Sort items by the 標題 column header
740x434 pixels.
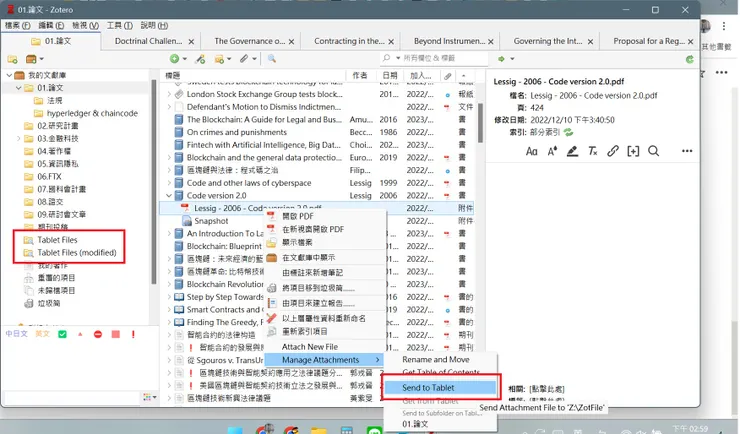253,75
